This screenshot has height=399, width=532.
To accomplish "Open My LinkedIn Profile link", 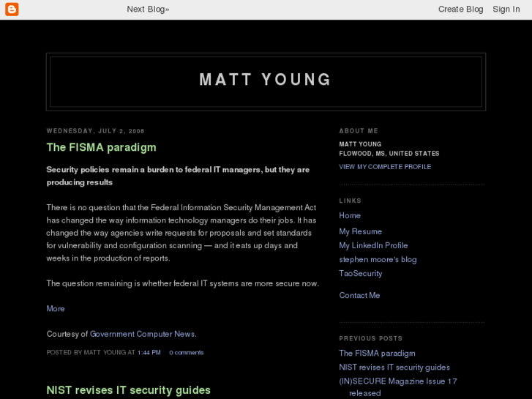I will [373, 245].
